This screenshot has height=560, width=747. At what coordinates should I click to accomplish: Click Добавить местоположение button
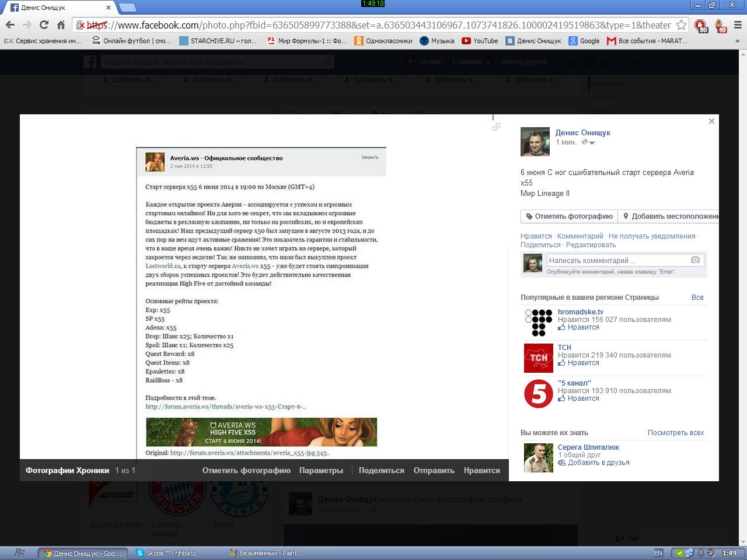tap(669, 216)
